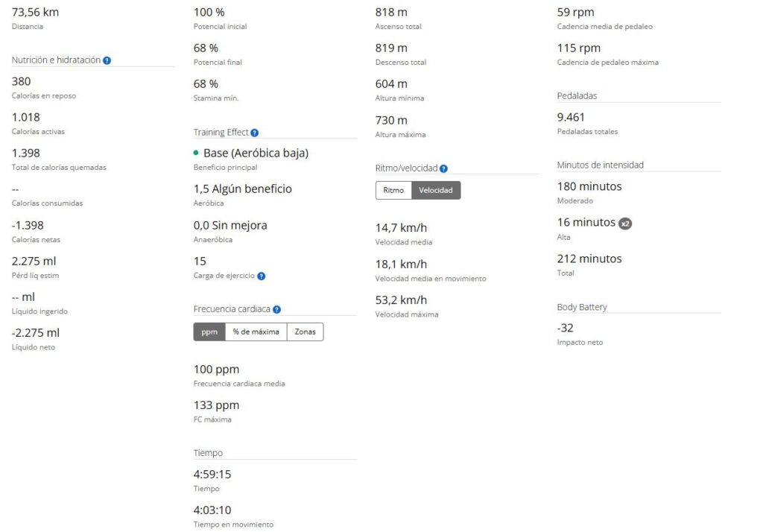This screenshot has width=763, height=532.
Task: Click the 1,5 Algún beneficio aerobic value
Action: click(243, 189)
